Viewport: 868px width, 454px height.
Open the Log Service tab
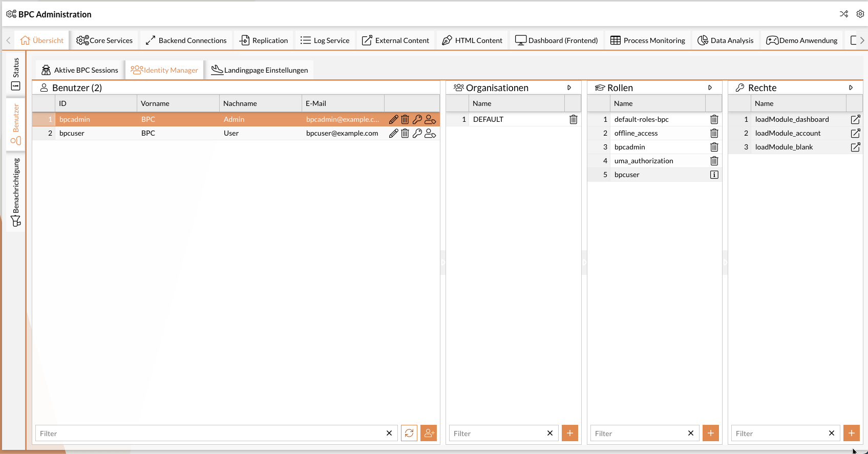(x=325, y=40)
